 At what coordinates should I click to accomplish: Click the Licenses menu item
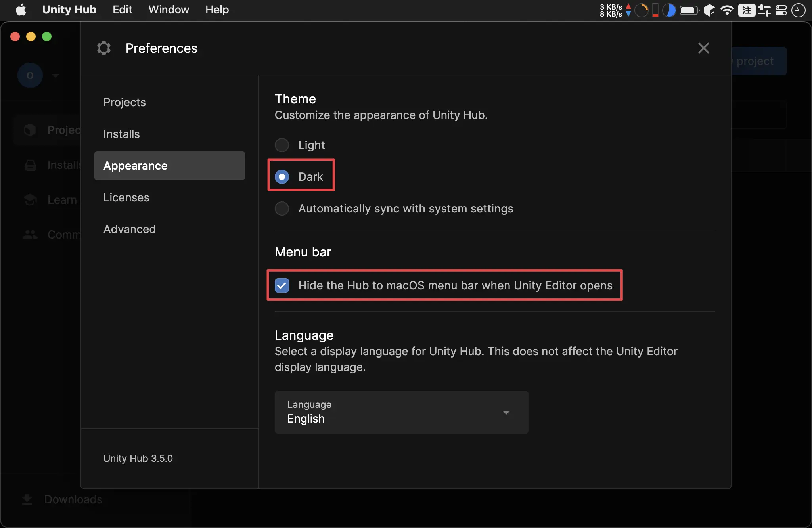125,197
